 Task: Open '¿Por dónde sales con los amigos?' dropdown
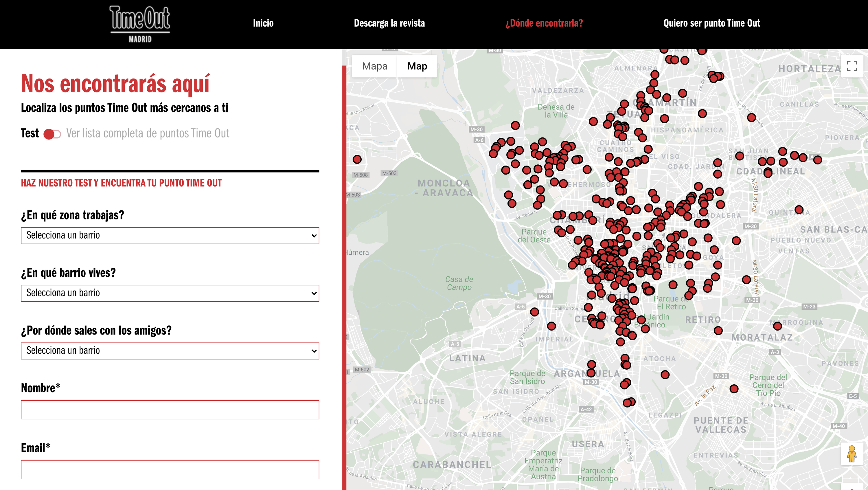click(170, 351)
